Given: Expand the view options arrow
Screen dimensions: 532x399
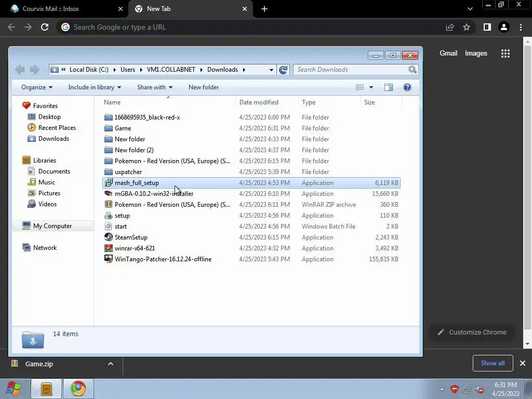Looking at the screenshot, I should click(371, 87).
